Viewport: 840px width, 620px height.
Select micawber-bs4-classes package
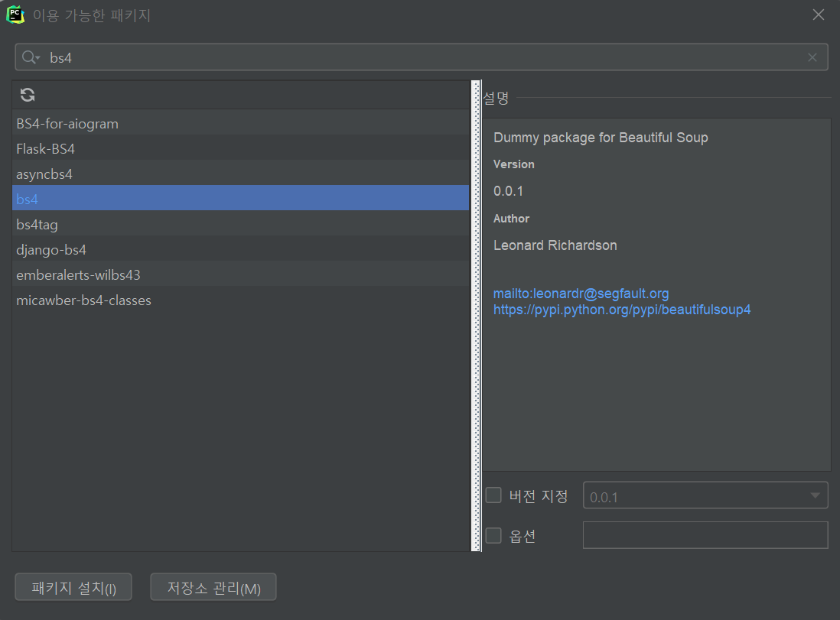point(240,300)
